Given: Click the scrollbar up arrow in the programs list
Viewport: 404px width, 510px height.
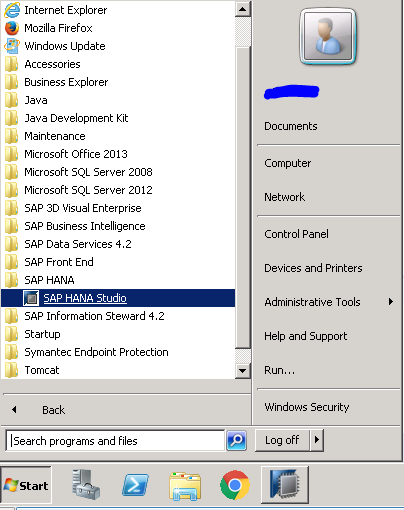Looking at the screenshot, I should coord(243,9).
